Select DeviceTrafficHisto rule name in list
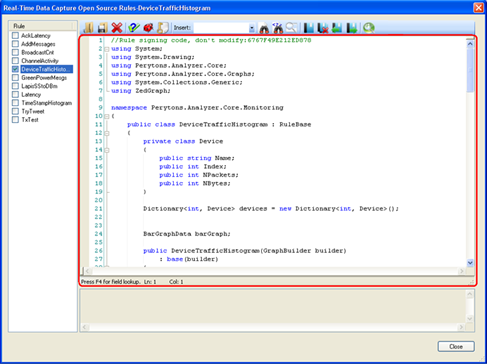487x364 pixels. 47,69
